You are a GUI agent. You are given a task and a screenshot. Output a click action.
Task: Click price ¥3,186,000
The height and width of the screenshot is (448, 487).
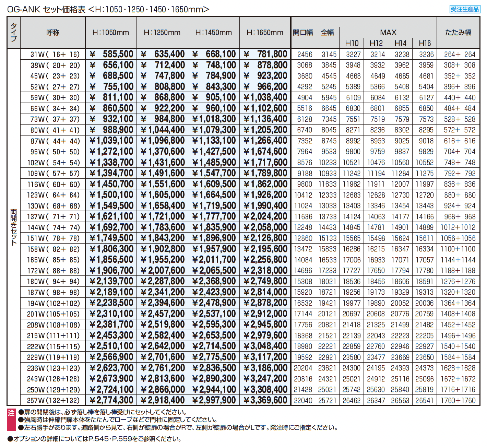[265, 368]
